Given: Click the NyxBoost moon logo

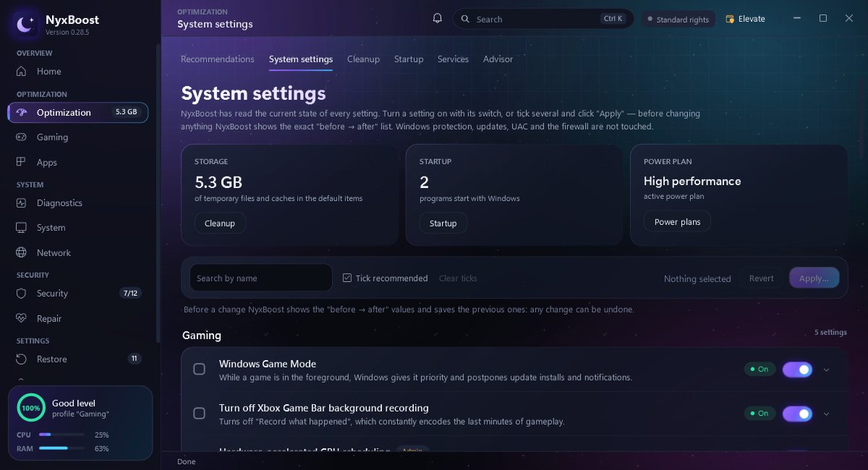Looking at the screenshot, I should [24, 24].
